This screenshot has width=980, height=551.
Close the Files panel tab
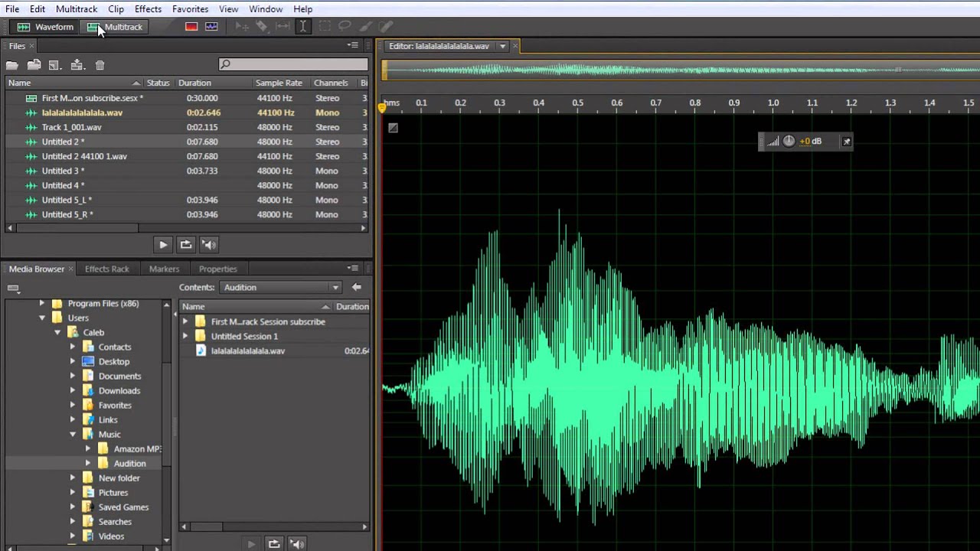point(31,46)
